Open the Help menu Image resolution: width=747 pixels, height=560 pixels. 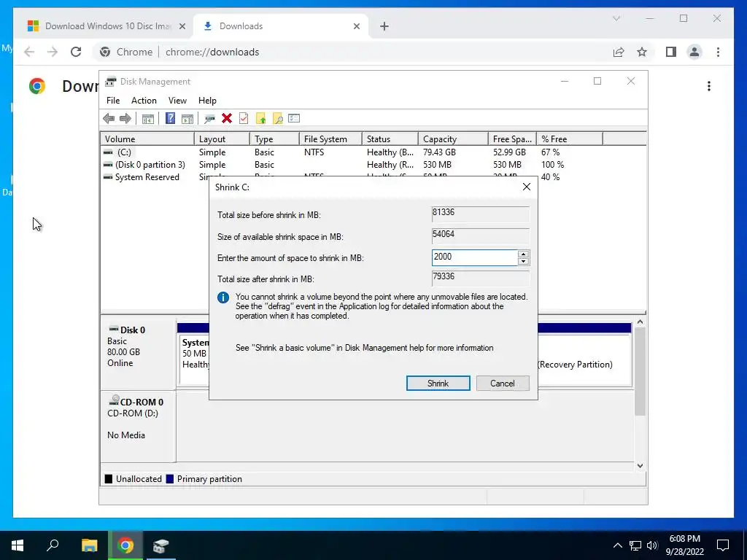207,101
